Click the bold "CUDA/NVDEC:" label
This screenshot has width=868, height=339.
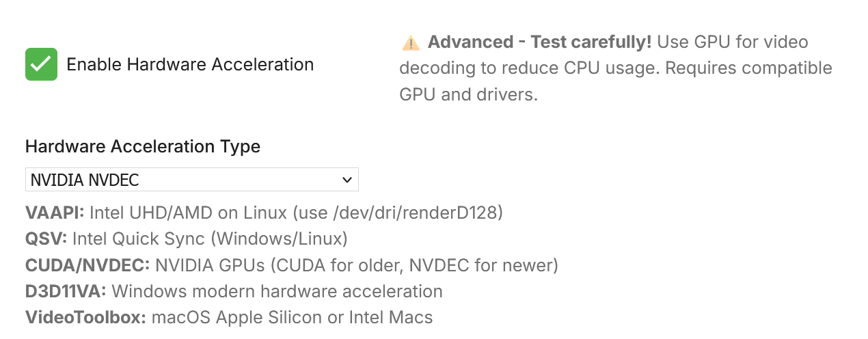click(x=87, y=265)
